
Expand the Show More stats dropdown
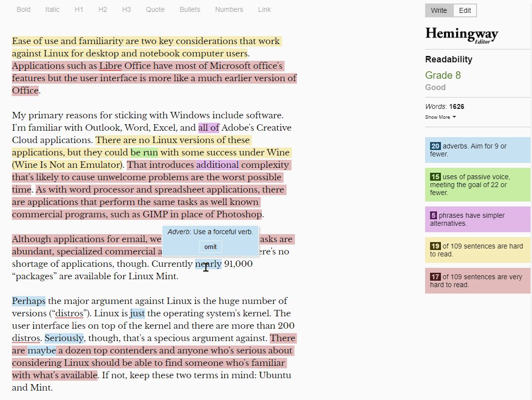tap(440, 117)
